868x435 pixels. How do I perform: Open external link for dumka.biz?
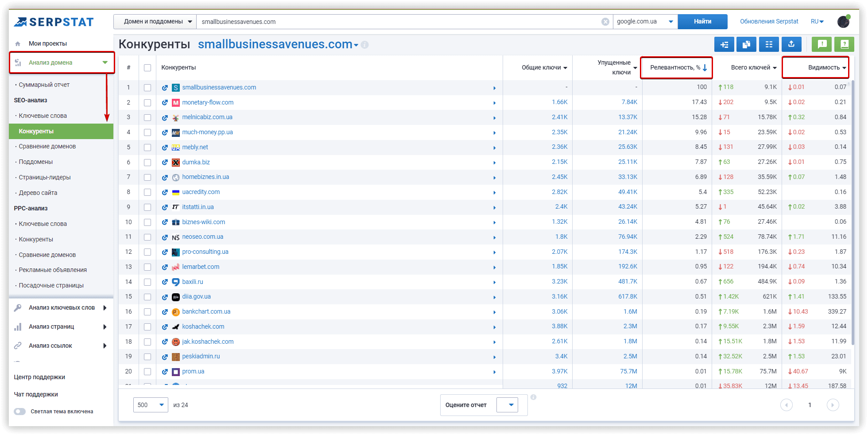point(165,163)
